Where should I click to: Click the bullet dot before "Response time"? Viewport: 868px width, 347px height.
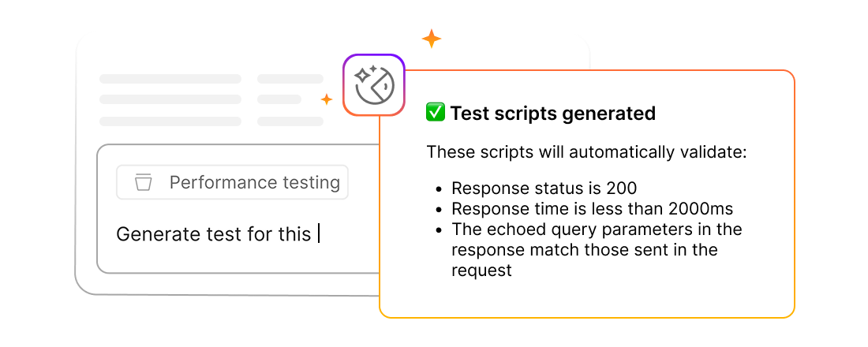[440, 210]
